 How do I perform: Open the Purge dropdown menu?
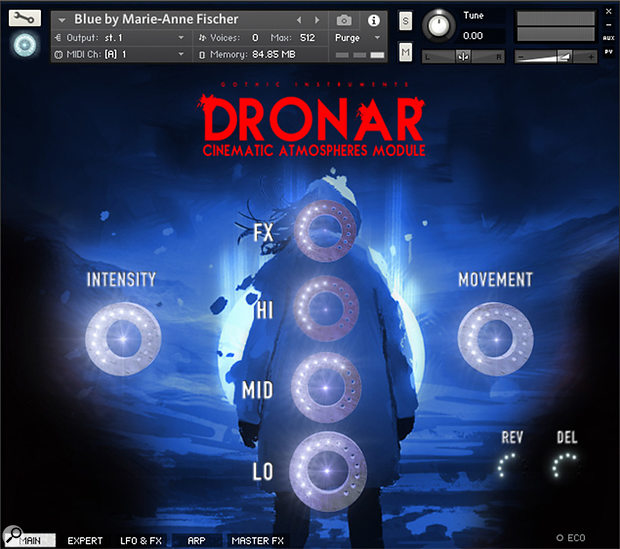click(357, 38)
